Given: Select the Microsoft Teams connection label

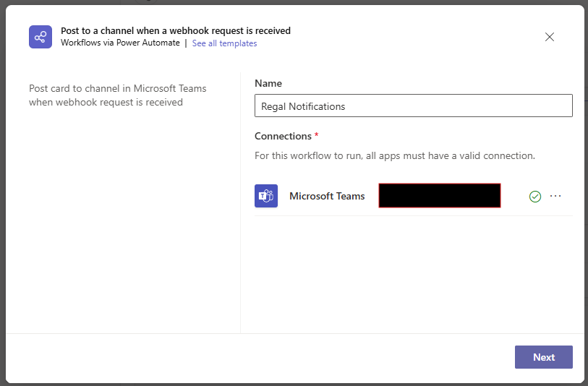Looking at the screenshot, I should click(327, 196).
